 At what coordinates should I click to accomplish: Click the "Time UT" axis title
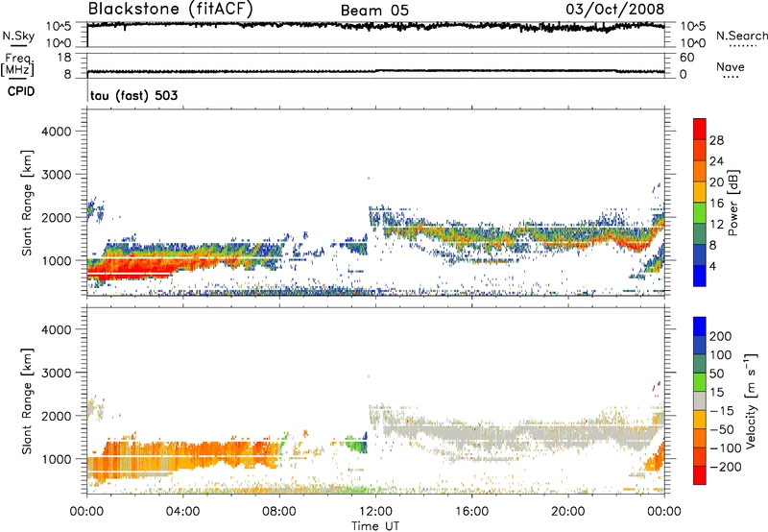375,525
